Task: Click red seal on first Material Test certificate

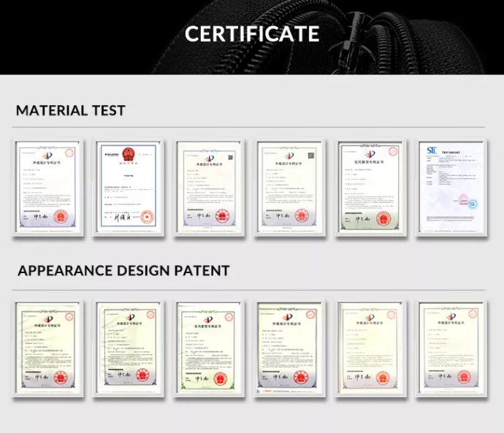Action: pyautogui.click(x=61, y=217)
